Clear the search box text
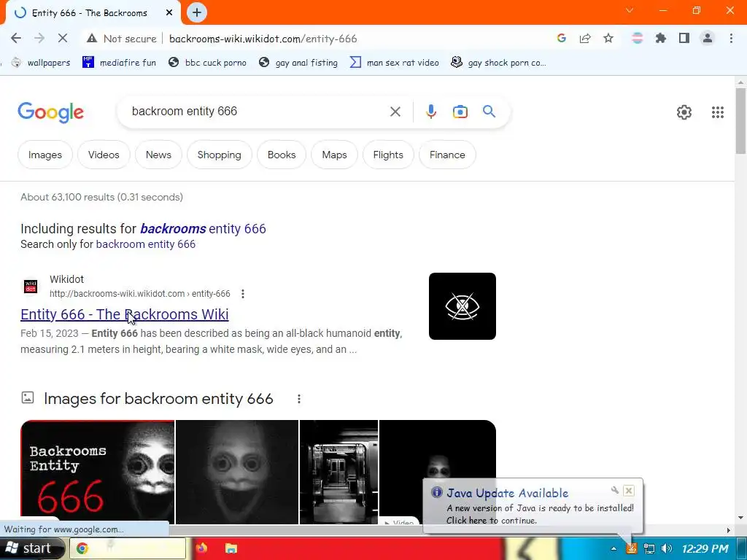Image resolution: width=747 pixels, height=560 pixels. 395,112
